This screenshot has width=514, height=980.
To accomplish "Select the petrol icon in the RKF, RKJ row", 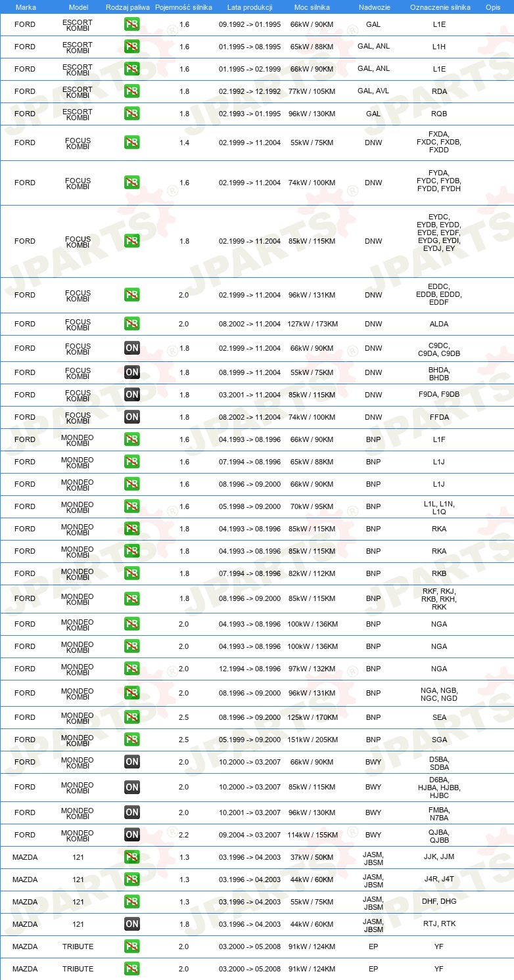I will coord(132,598).
